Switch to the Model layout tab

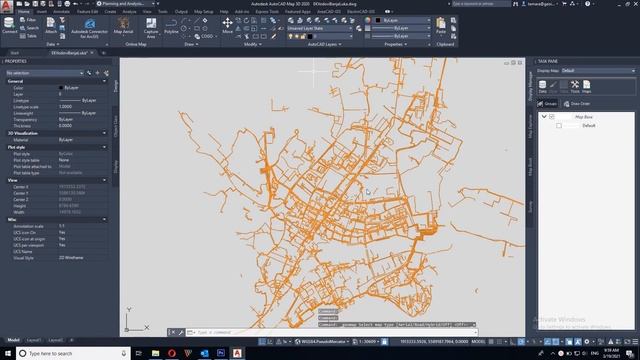click(13, 340)
